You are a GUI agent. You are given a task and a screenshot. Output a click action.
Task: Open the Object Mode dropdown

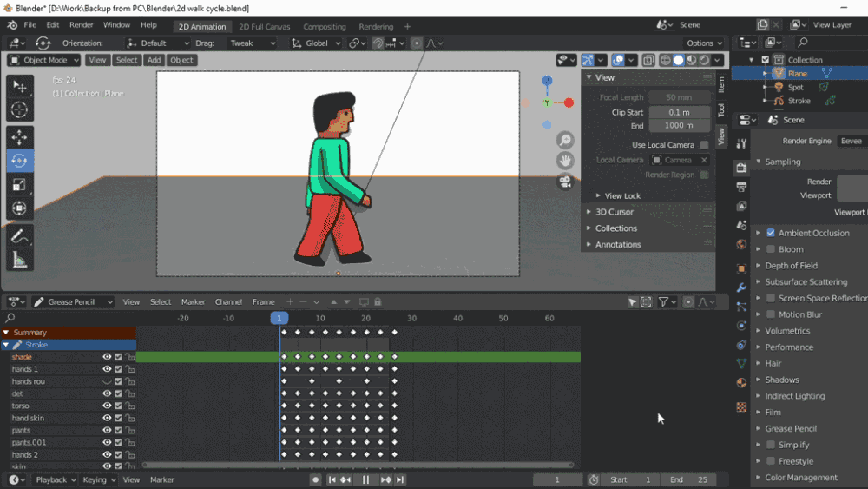pos(44,60)
